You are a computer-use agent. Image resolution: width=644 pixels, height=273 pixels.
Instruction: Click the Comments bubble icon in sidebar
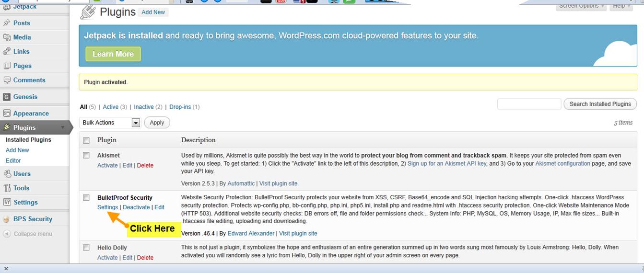point(7,80)
